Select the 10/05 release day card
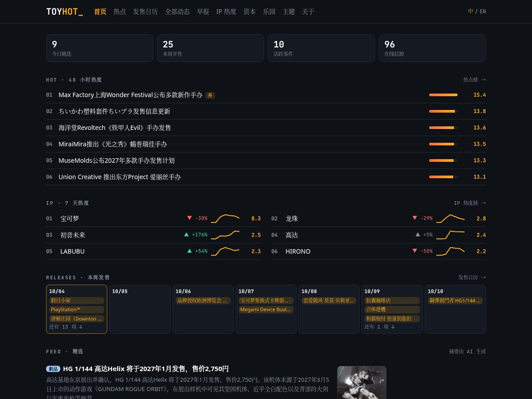Viewport: 532px width, 399px height. pyautogui.click(x=140, y=309)
